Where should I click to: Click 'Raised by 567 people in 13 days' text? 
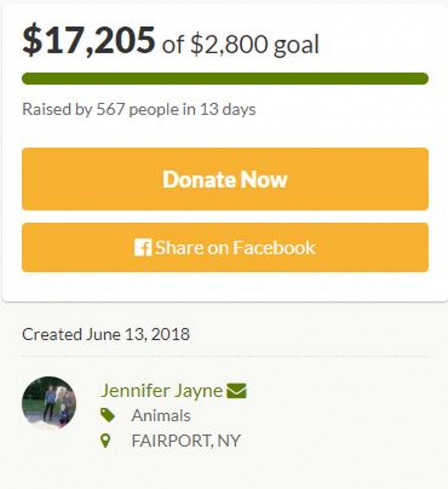(x=139, y=109)
